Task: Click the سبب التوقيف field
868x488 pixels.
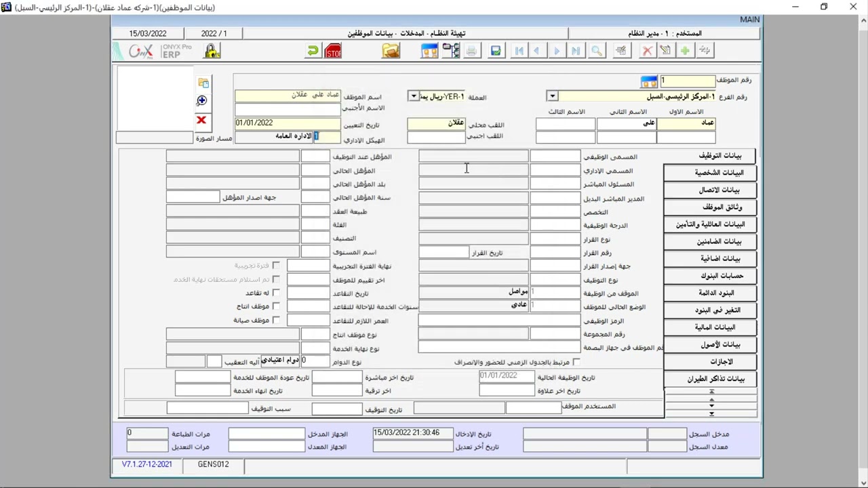Action: pos(208,409)
